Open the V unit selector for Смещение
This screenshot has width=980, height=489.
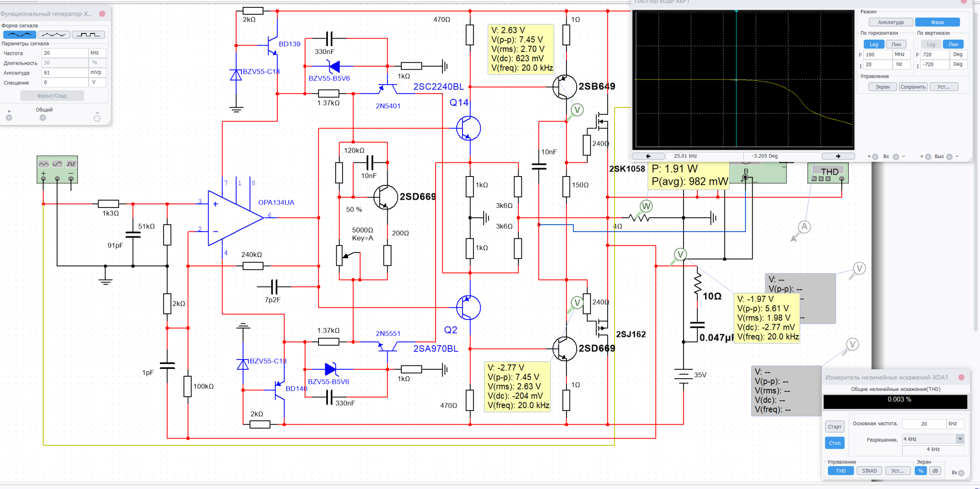point(97,82)
